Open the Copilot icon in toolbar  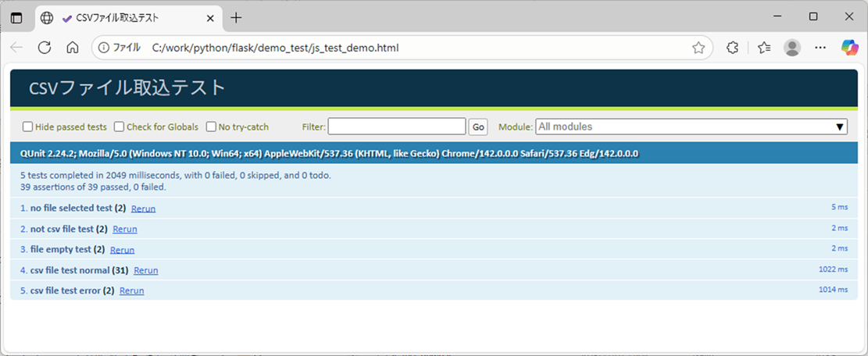849,48
